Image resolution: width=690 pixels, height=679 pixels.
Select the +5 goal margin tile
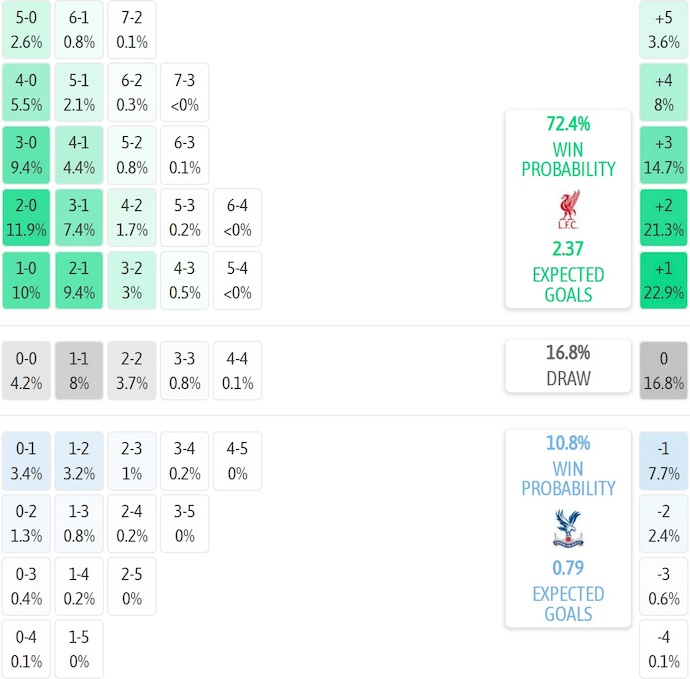[x=664, y=29]
